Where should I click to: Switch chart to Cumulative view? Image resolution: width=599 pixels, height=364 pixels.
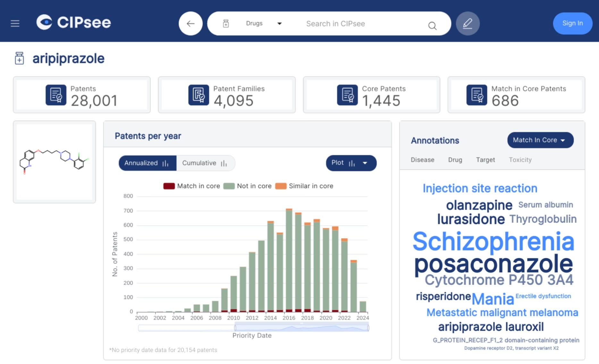[x=205, y=163]
